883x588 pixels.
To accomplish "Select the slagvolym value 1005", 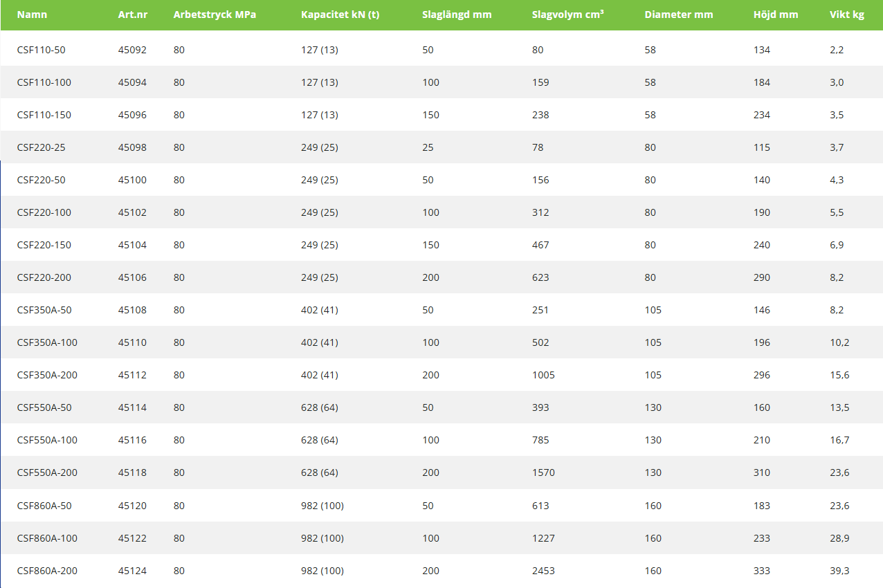I will [543, 375].
